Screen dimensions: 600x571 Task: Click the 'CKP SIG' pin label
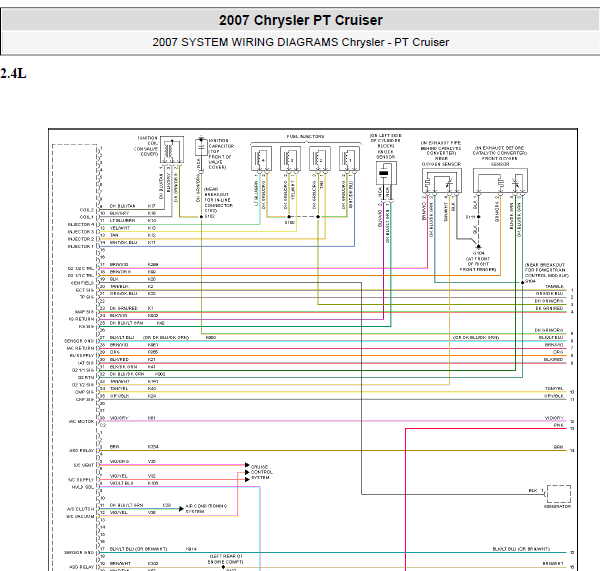coord(85,399)
